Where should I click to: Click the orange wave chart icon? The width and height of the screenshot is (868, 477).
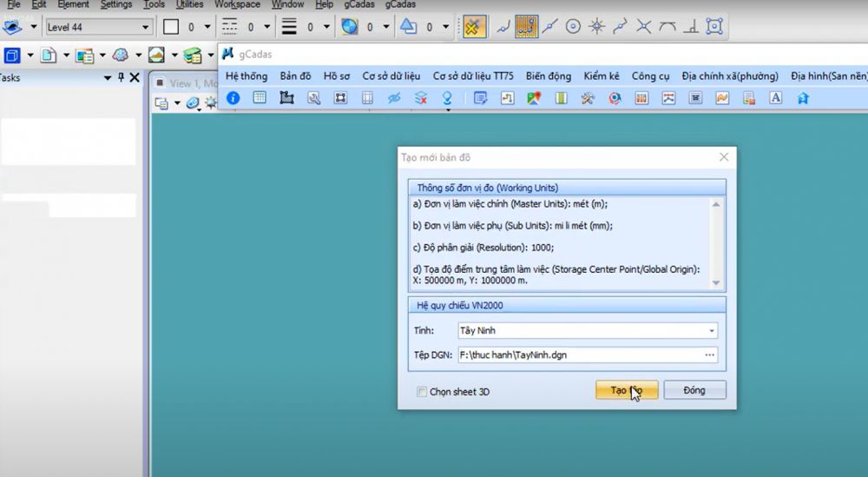722,98
